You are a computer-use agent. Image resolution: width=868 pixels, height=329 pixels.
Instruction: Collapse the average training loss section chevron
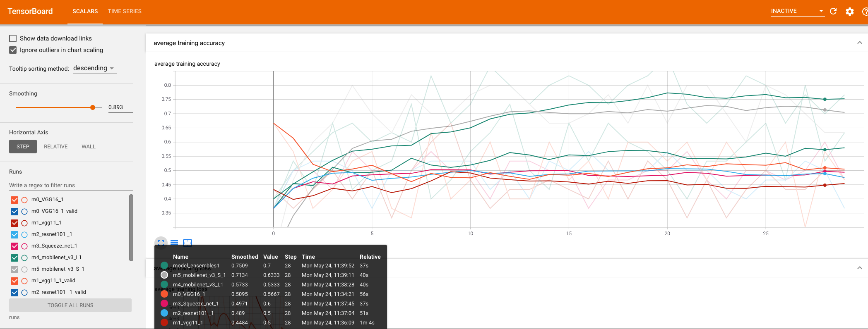[x=860, y=268]
